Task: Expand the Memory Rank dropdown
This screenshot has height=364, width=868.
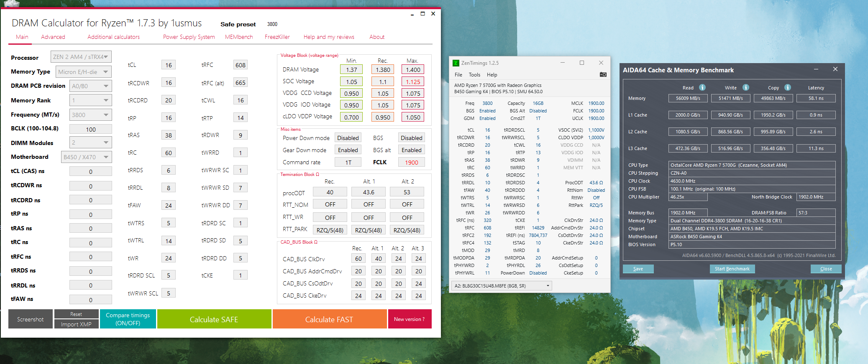Action: (90, 100)
